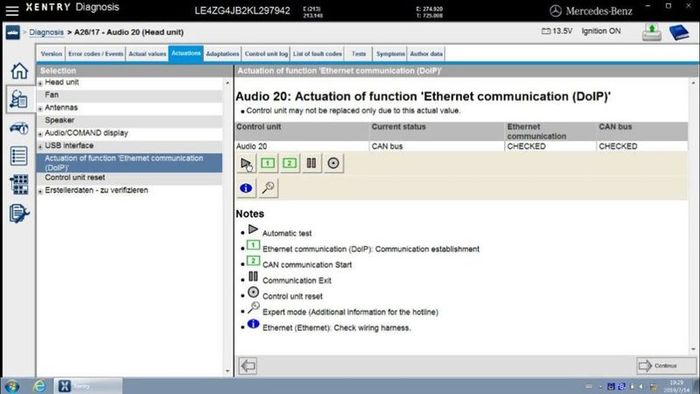Select Fan in the selection tree

[52, 95]
